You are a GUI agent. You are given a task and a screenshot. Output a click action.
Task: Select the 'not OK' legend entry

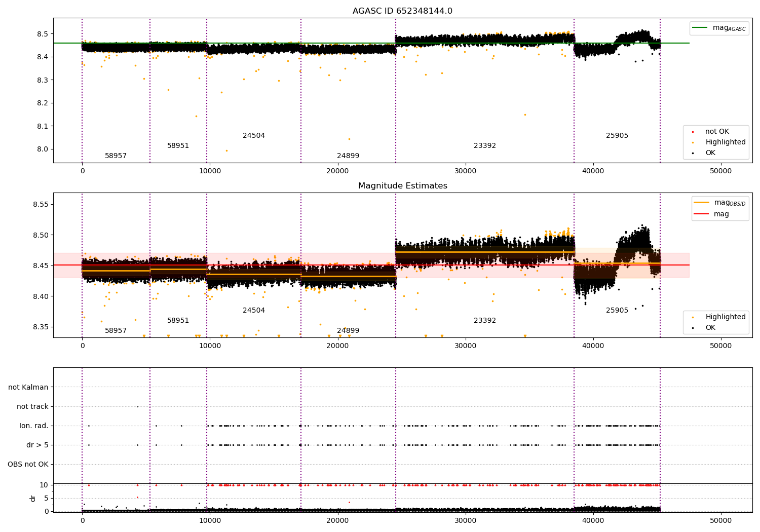pyautogui.click(x=717, y=132)
